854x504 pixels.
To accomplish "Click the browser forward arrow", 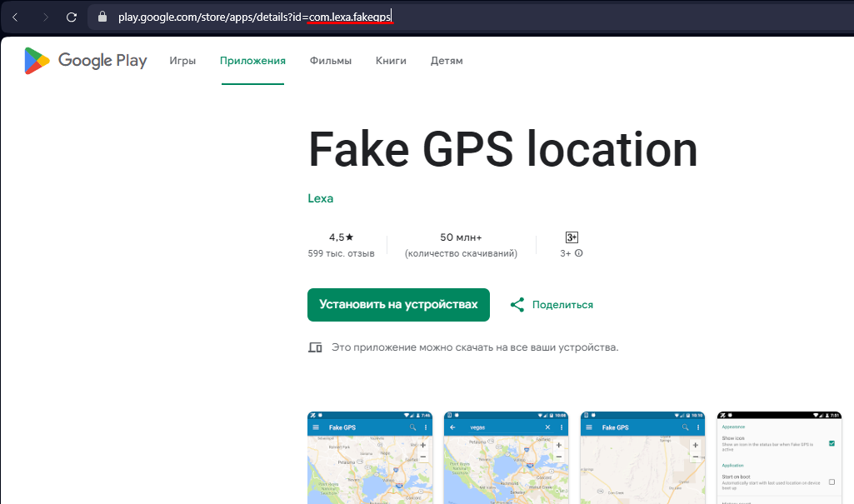I will tap(44, 17).
